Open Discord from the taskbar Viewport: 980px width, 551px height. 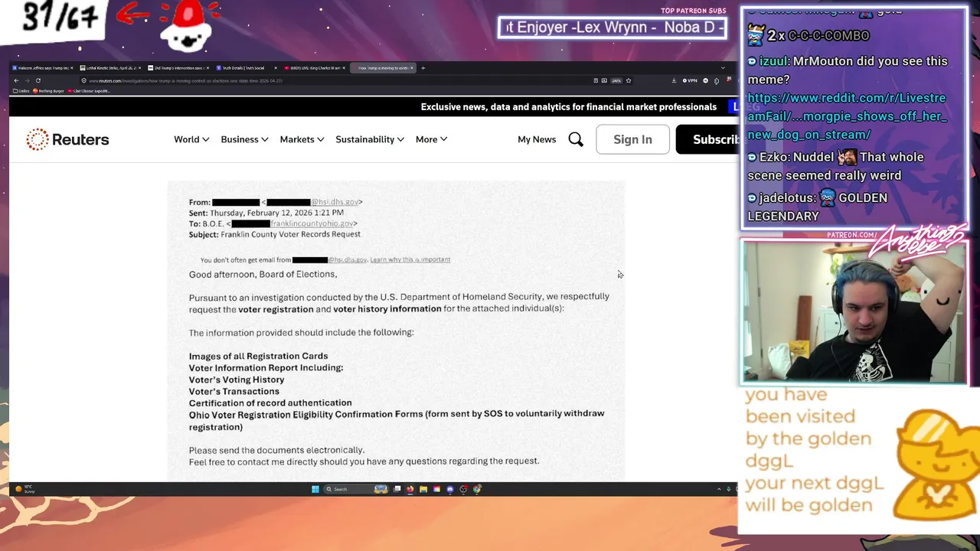[x=450, y=489]
